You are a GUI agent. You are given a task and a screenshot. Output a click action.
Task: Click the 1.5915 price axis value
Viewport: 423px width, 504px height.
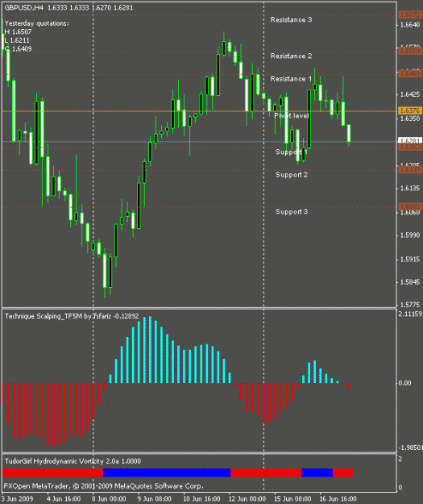click(410, 260)
